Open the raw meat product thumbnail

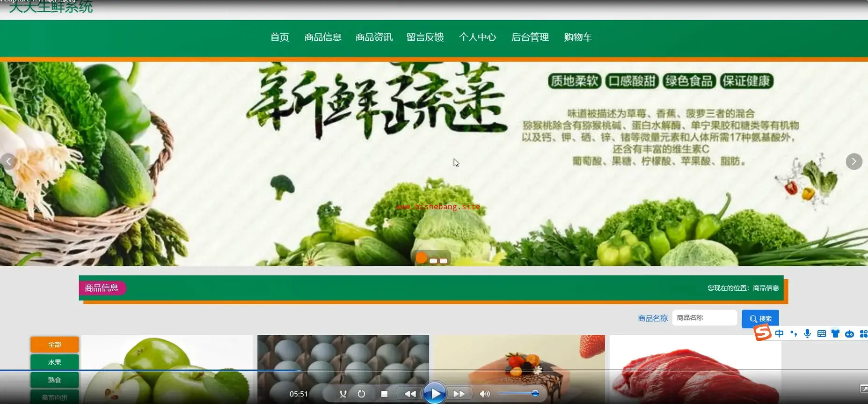695,369
